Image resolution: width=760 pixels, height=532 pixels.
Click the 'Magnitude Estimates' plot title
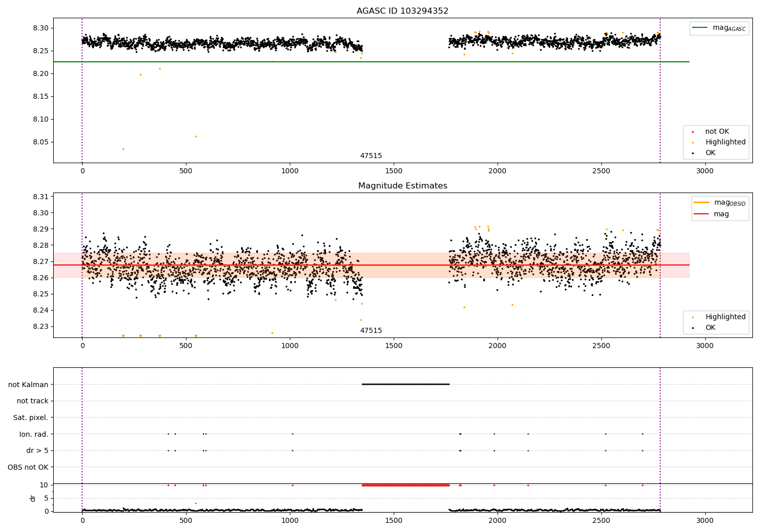pyautogui.click(x=402, y=186)
